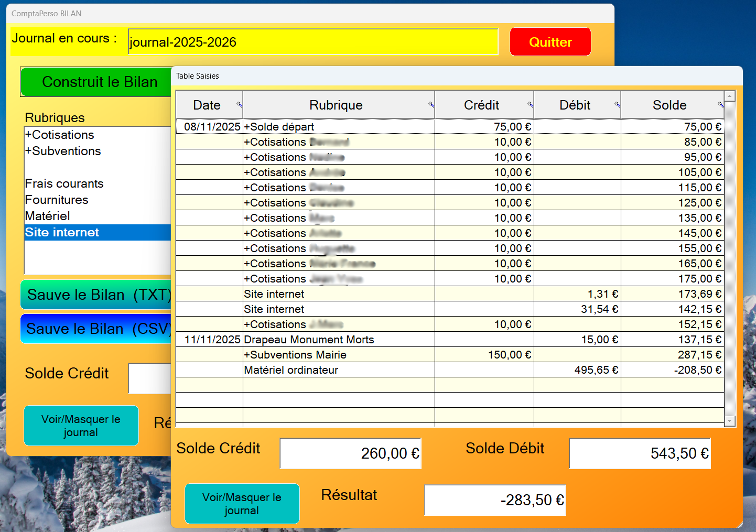This screenshot has height=532, width=756.
Task: Save the balance with Sauve le Bilan (TXT)
Action: click(97, 295)
